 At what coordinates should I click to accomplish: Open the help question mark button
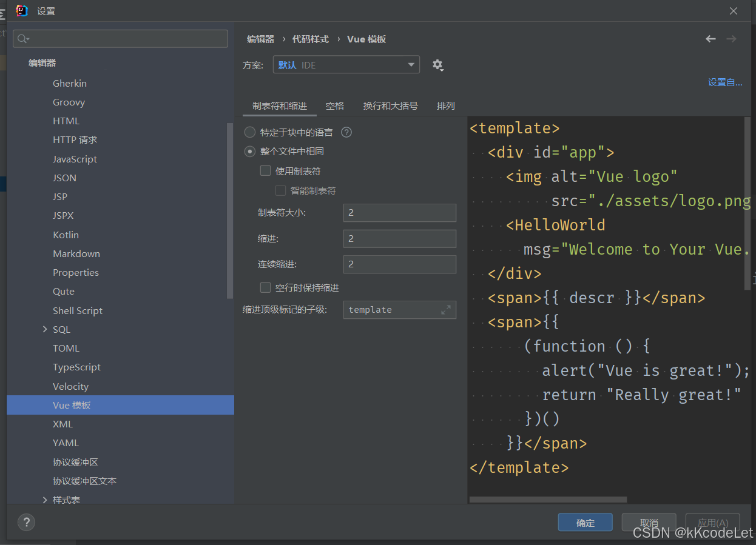26,522
